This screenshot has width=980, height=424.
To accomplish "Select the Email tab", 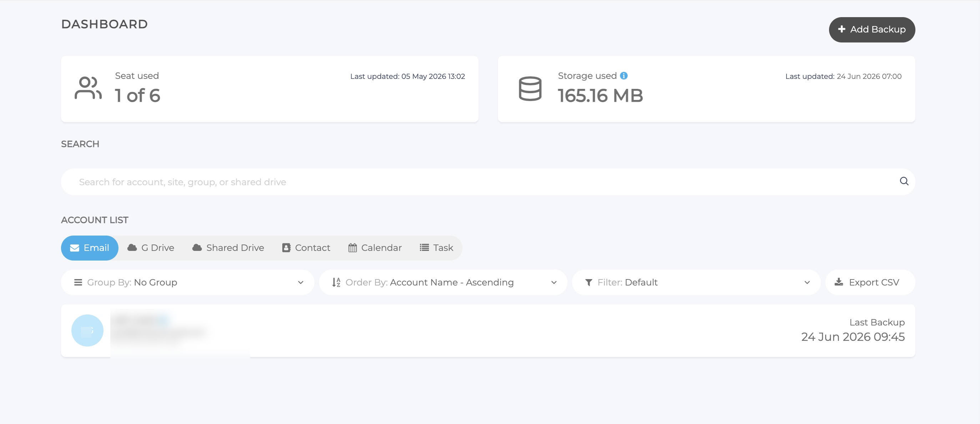I will [90, 248].
